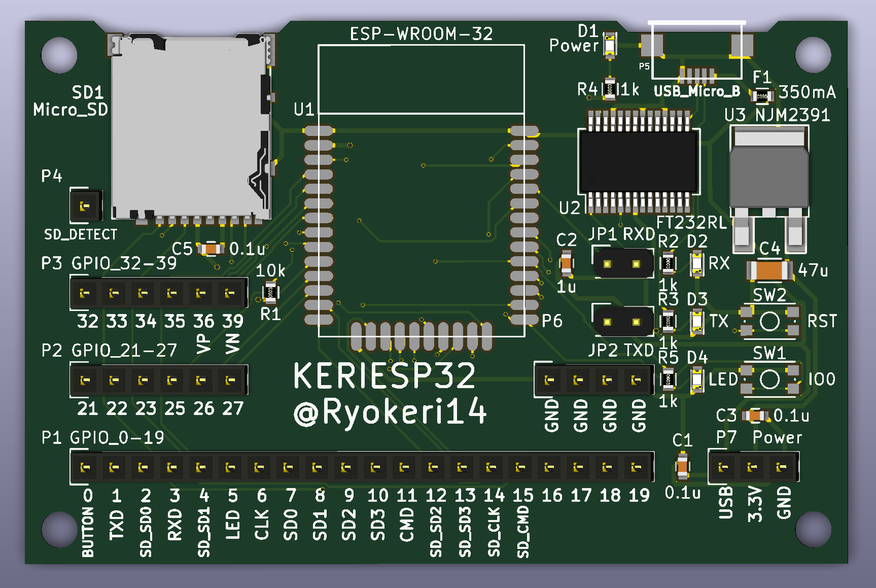Click pin 19 on P1 header
Screen dimensions: 876x588
pos(636,467)
